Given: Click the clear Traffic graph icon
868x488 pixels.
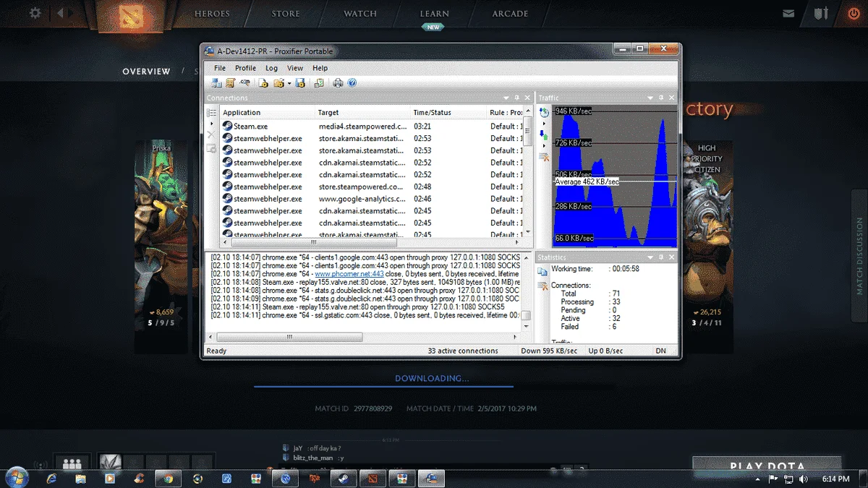Looking at the screenshot, I should pyautogui.click(x=544, y=157).
